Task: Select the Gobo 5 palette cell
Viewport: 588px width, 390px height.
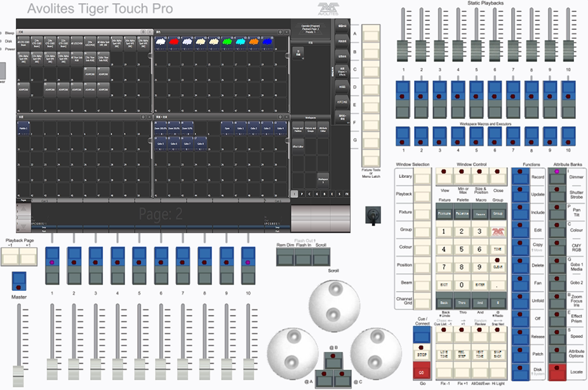Action: pos(161,144)
